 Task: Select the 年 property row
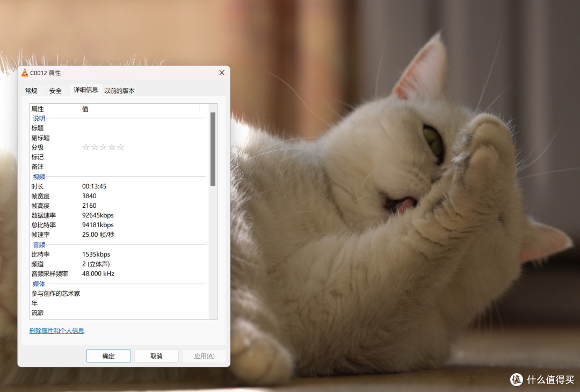pyautogui.click(x=119, y=303)
